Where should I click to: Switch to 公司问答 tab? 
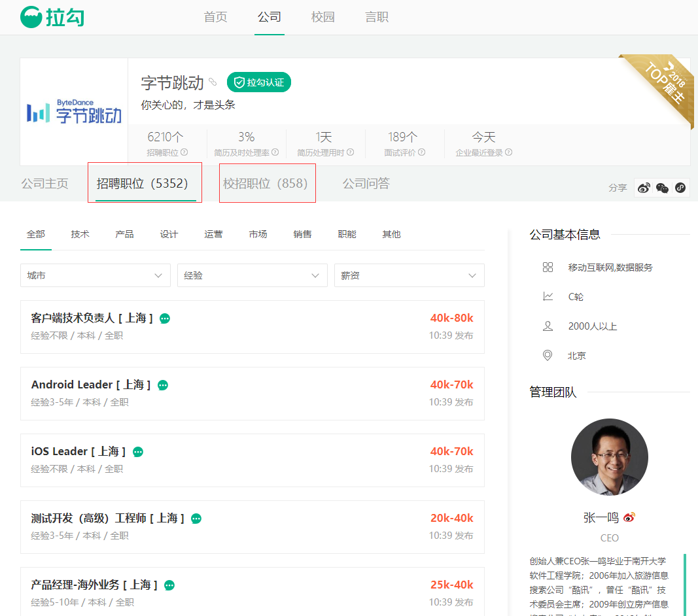366,183
